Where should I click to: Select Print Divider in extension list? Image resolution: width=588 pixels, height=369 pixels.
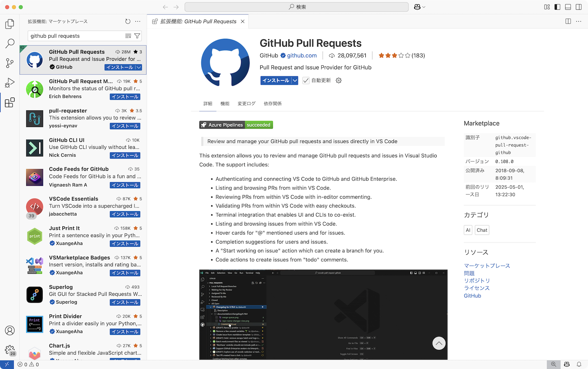click(83, 324)
